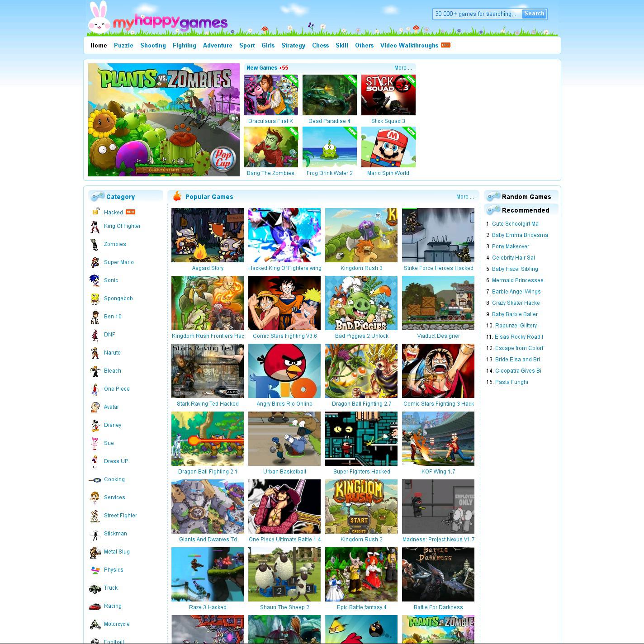Open the Urban Basketball thumbnail
644x644 pixels.
(x=284, y=439)
